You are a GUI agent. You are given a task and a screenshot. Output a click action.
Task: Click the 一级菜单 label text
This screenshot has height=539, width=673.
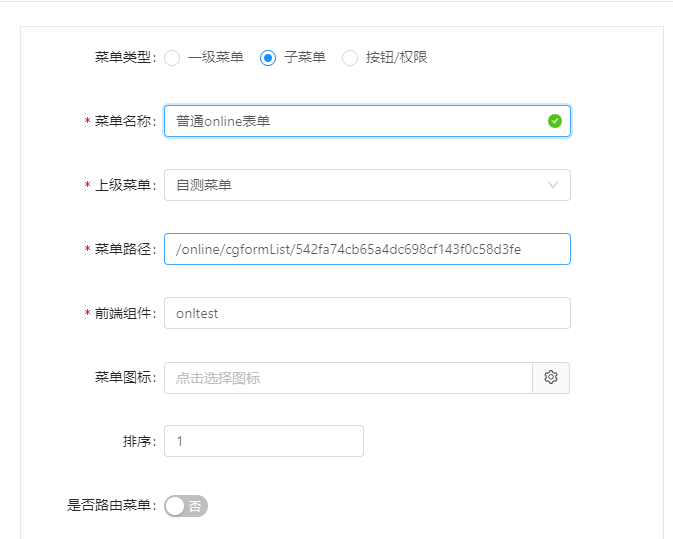click(x=216, y=57)
